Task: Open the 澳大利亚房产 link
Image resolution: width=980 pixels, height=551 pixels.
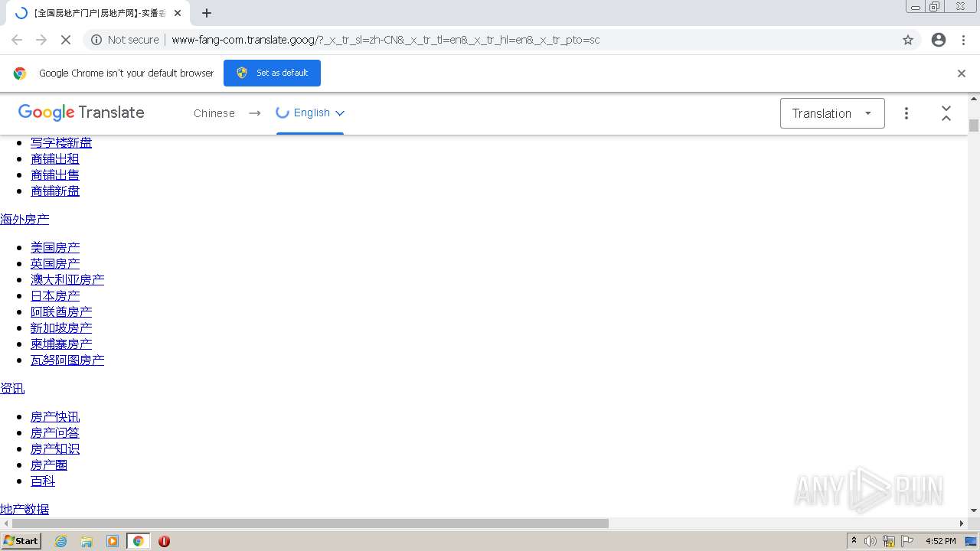Action: pyautogui.click(x=67, y=279)
